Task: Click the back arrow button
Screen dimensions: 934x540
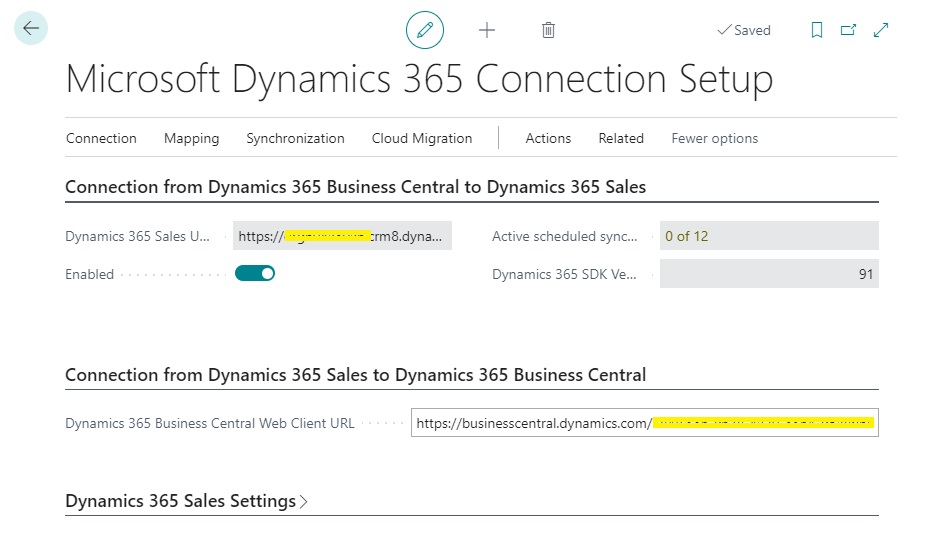Action: 30,29
